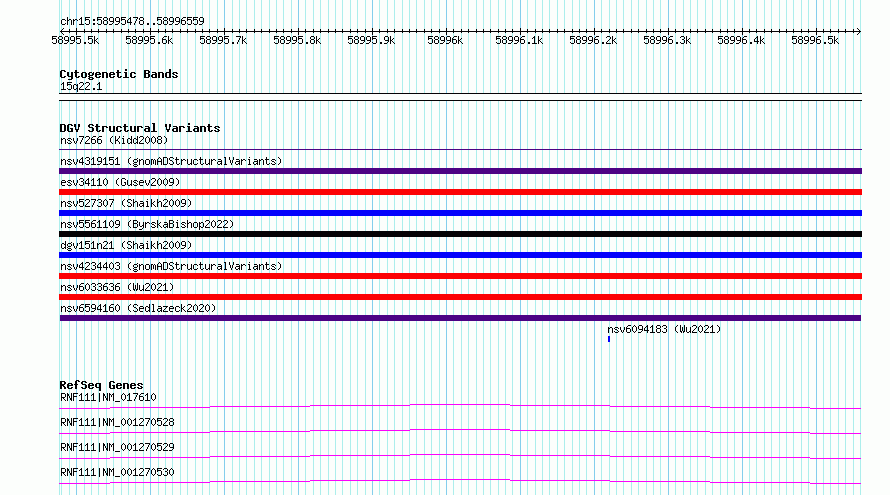The image size is (890, 495).
Task: Select the purple bar of nsv4319151
Action: (460, 171)
